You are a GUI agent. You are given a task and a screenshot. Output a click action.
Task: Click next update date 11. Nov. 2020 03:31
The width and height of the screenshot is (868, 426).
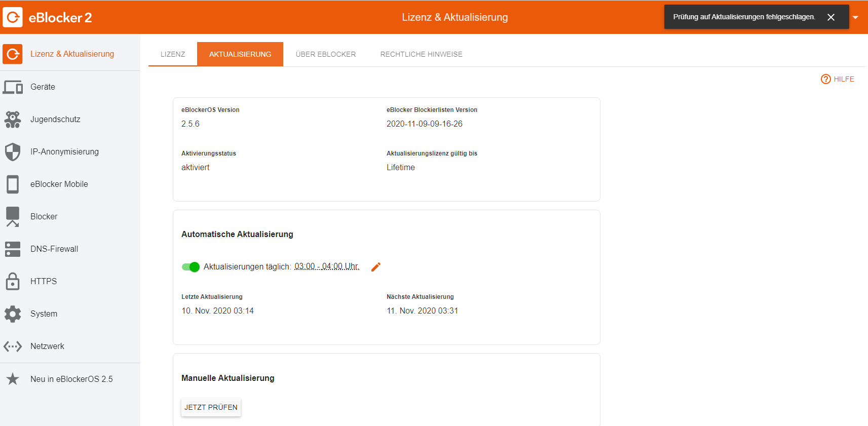point(423,311)
